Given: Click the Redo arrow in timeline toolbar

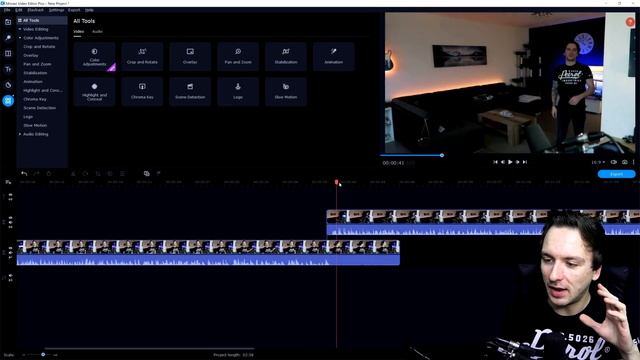Looking at the screenshot, I should click(36, 174).
